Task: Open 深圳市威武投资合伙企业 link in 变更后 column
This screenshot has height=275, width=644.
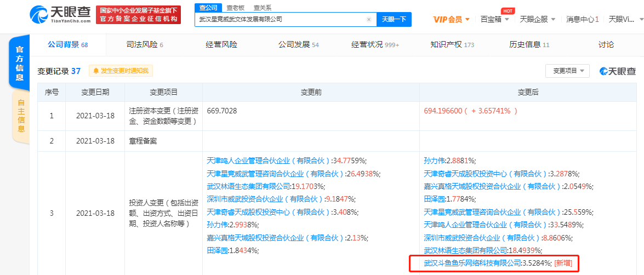Action: click(x=482, y=238)
